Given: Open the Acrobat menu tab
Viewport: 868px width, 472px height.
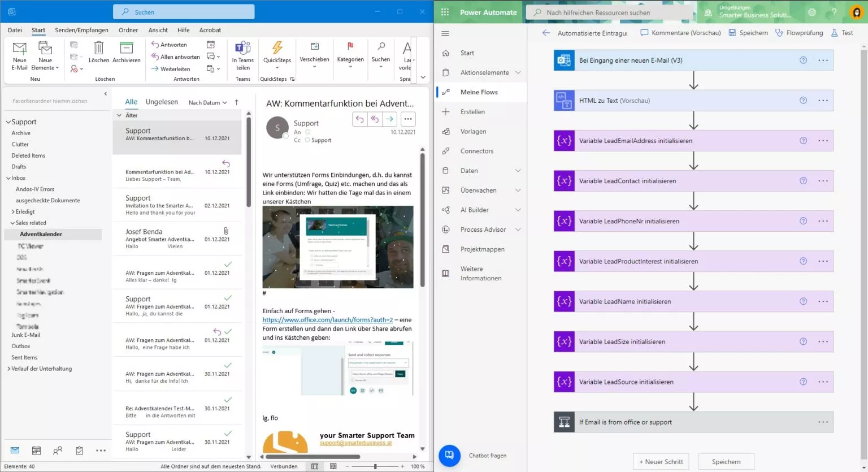Looking at the screenshot, I should 210,30.
